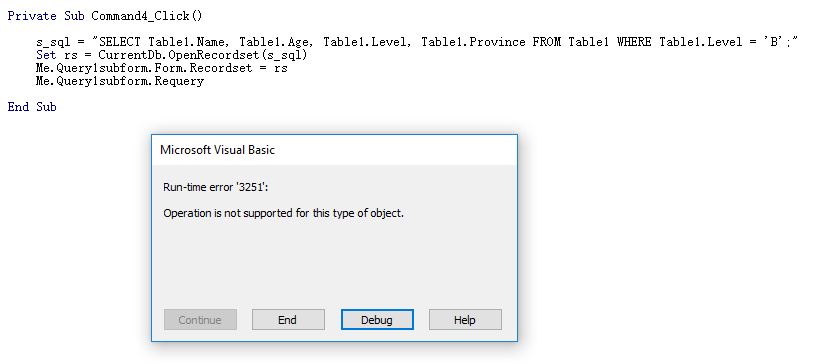Screen dimensions: 817x364
Task: Click the Microsoft Visual Basic dialog title bar
Action: 334,150
